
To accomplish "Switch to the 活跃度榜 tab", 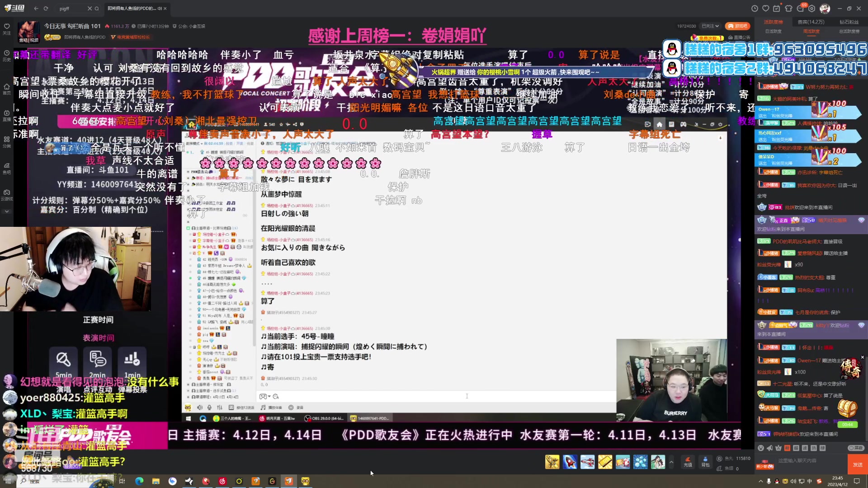I will [x=773, y=22].
